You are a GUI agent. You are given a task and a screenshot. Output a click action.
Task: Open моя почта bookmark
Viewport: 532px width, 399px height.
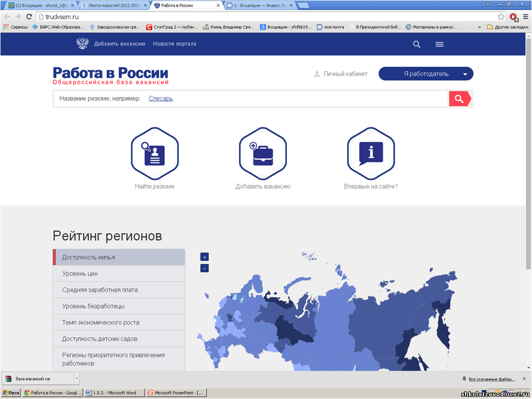331,27
